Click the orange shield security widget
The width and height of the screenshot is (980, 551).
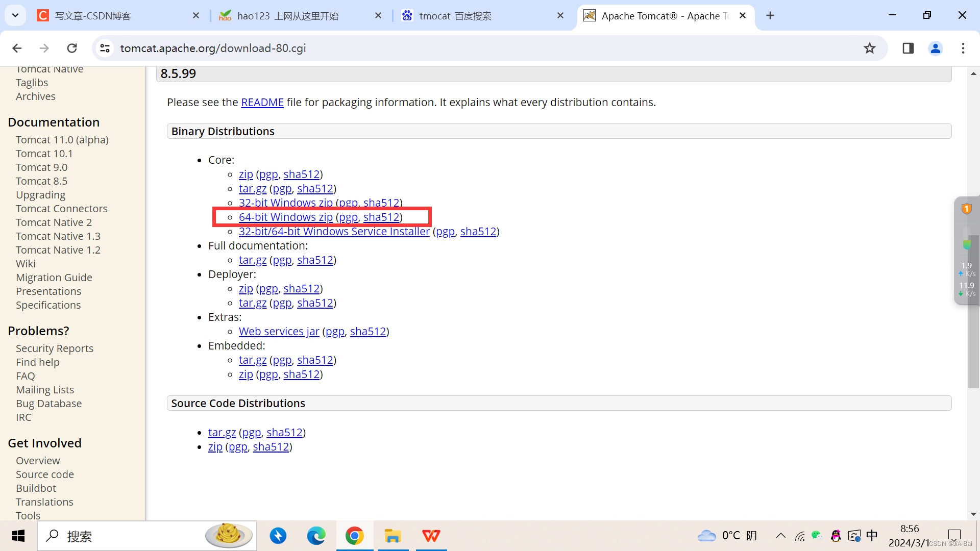click(966, 209)
